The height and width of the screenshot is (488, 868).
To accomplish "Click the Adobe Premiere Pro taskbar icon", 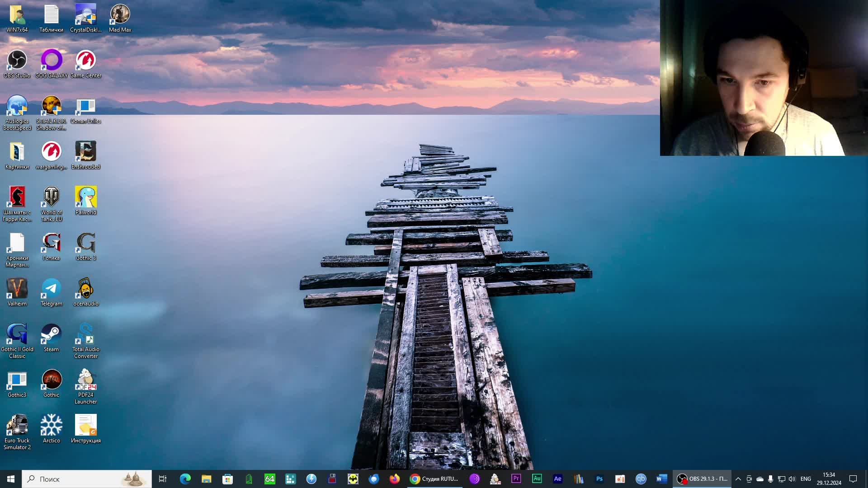I will 516,479.
